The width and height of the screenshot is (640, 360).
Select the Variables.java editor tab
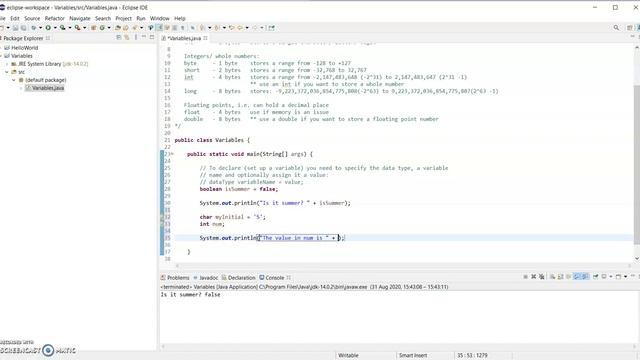184,38
